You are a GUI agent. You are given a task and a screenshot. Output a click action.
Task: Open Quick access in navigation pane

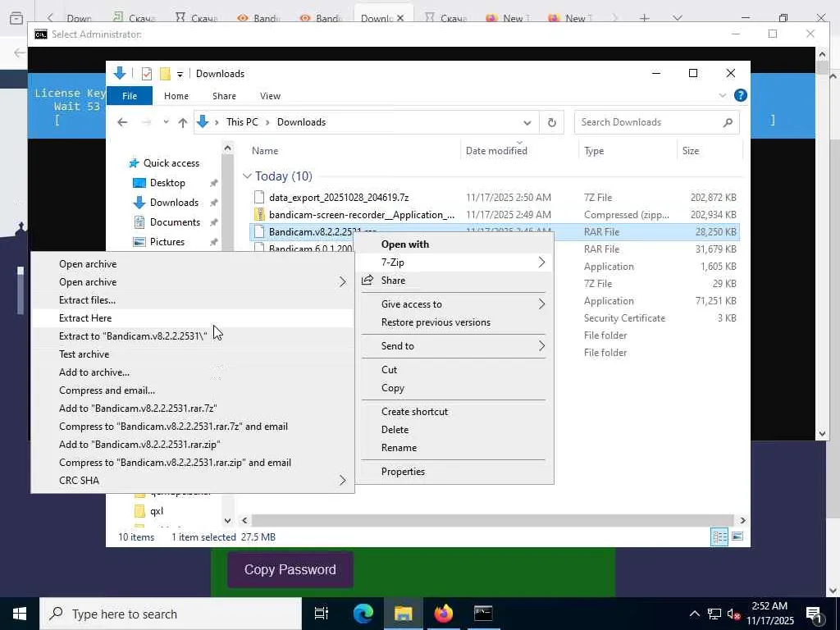click(164, 163)
